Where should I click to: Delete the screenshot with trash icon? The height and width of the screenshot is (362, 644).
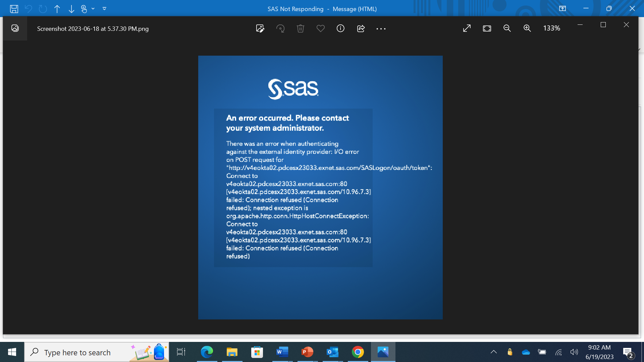(x=301, y=28)
